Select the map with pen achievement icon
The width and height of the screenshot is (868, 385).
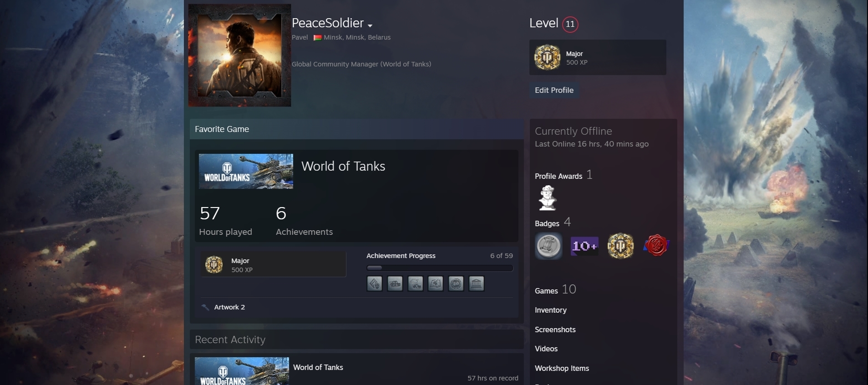click(x=436, y=284)
